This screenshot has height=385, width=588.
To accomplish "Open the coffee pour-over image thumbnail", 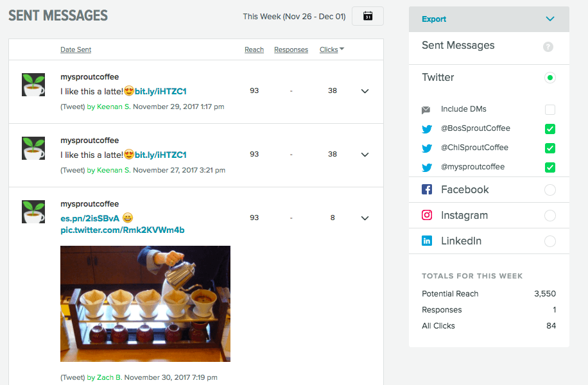I will point(145,304).
